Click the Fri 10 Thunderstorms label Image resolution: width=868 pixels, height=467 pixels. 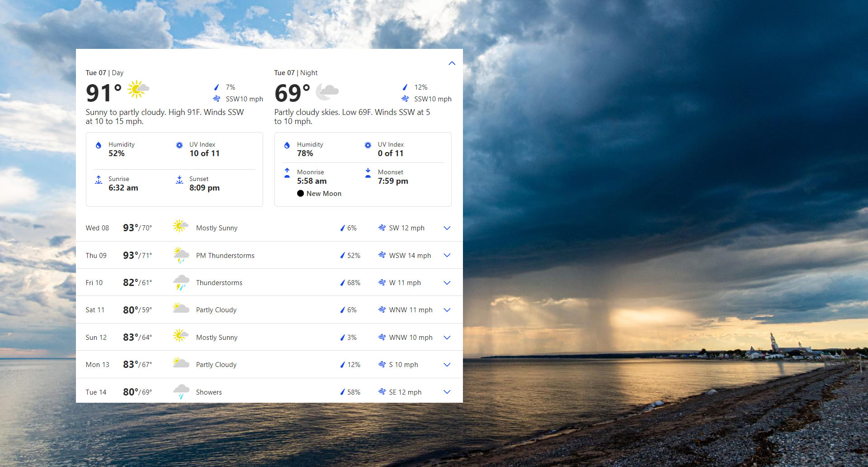219,283
